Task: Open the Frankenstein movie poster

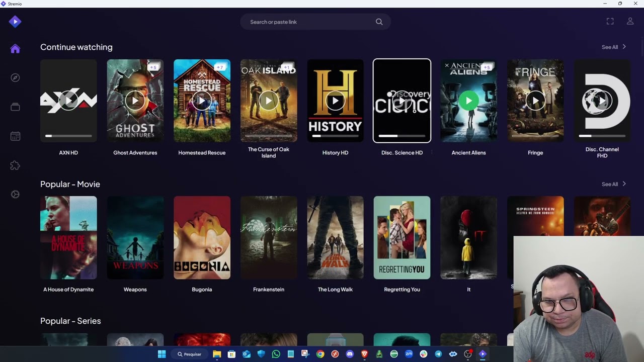Action: click(269, 237)
